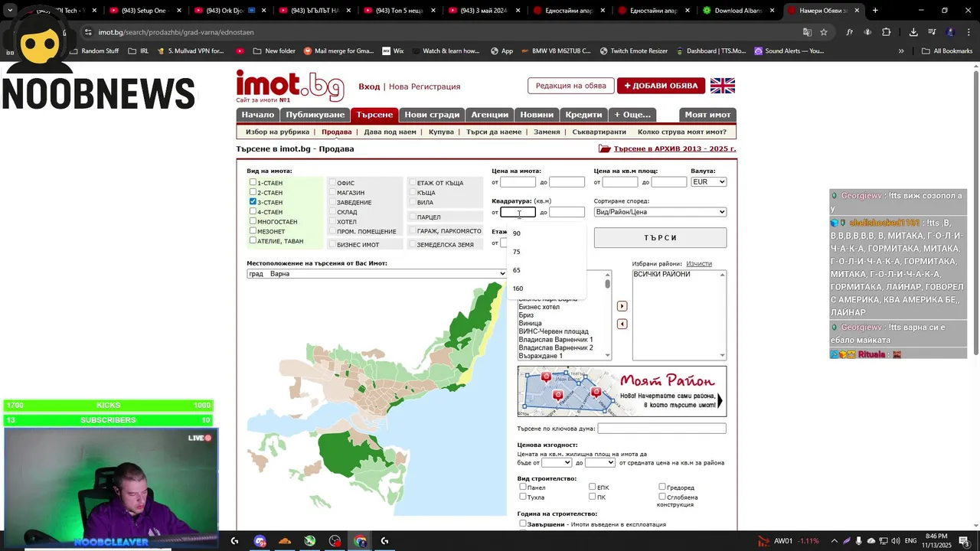Image resolution: width=980 pixels, height=551 pixels.
Task: Click the translate page icon in address bar
Action: (x=807, y=32)
